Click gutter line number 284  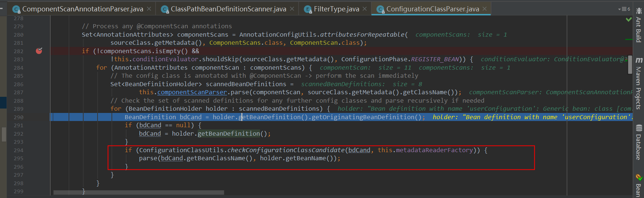[x=18, y=68]
